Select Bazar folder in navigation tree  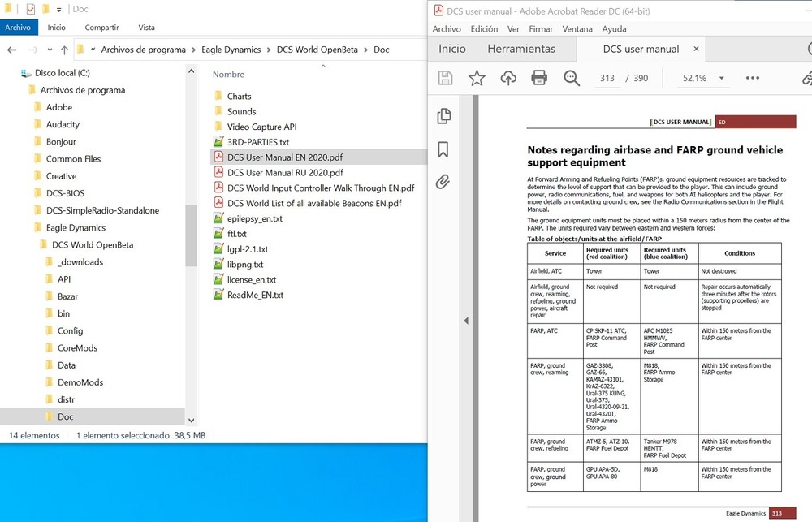pyautogui.click(x=67, y=296)
